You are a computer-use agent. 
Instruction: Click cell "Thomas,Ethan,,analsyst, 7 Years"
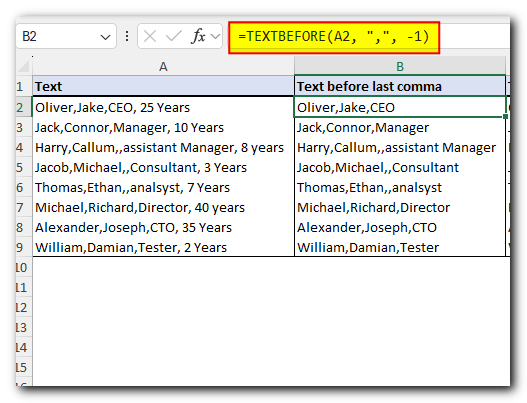163,187
